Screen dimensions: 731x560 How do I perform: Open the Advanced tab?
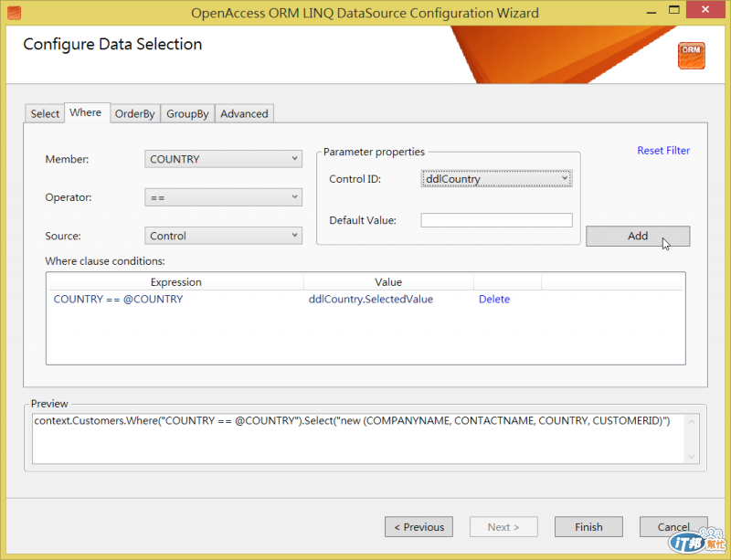244,113
